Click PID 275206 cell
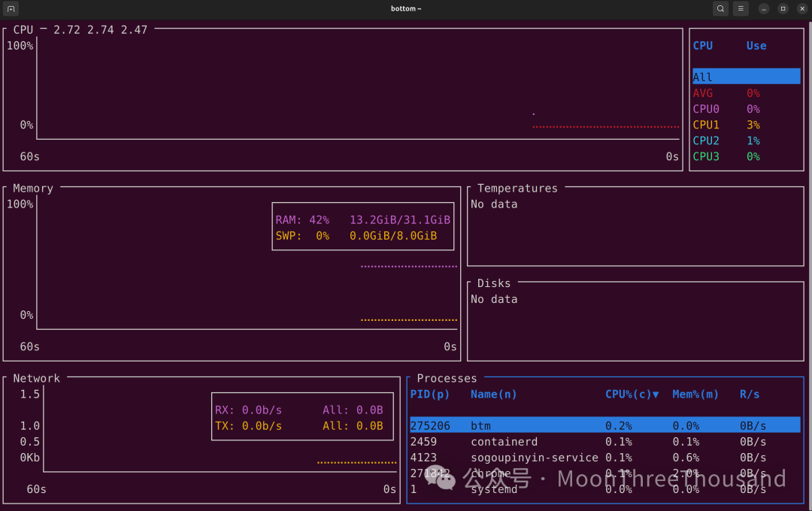This screenshot has height=511, width=812. point(430,425)
